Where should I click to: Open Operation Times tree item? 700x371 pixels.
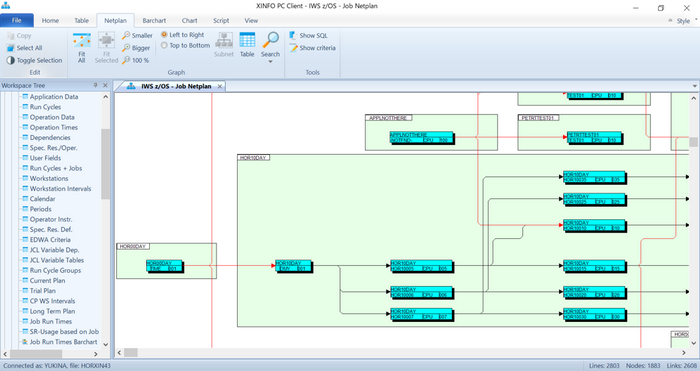[54, 127]
